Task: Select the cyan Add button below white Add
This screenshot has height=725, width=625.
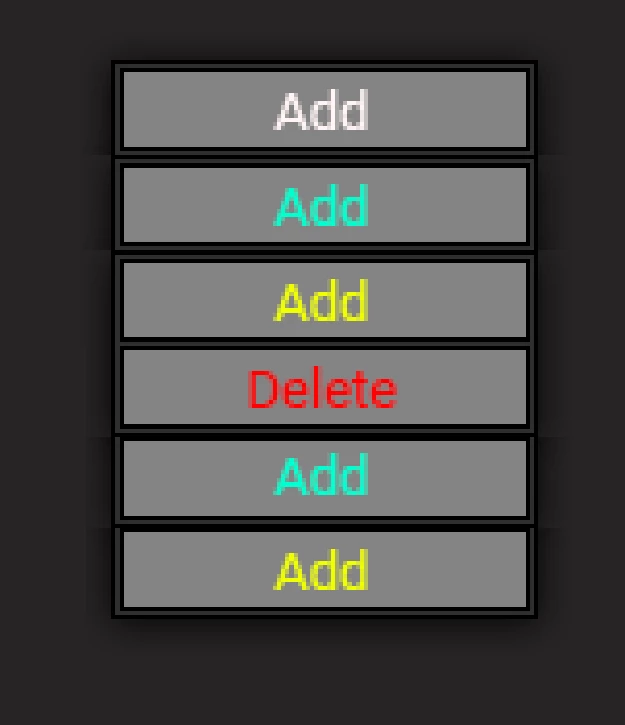Action: pyautogui.click(x=325, y=205)
